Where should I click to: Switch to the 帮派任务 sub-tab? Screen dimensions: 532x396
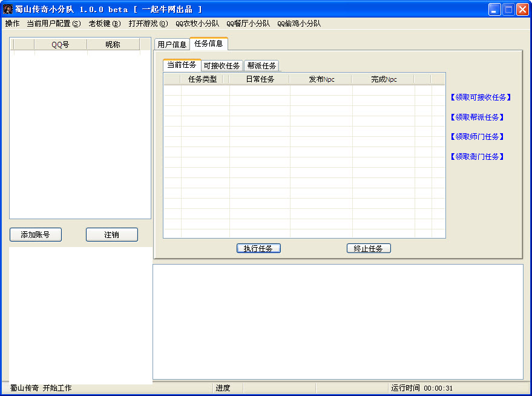coord(261,66)
